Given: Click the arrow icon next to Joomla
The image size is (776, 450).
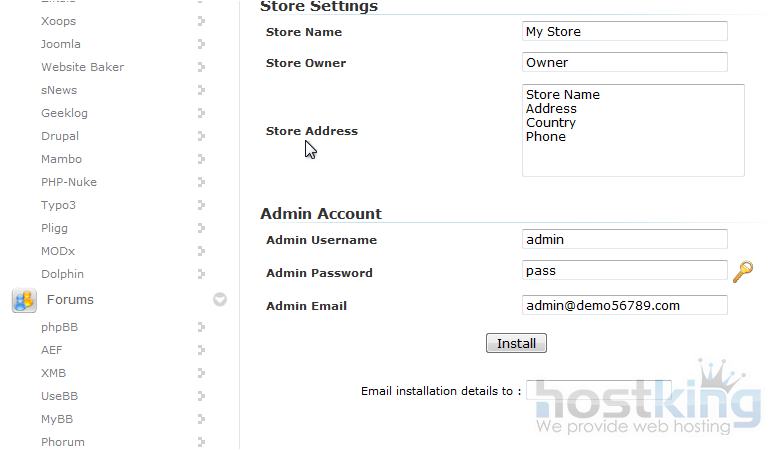Looking at the screenshot, I should point(201,44).
